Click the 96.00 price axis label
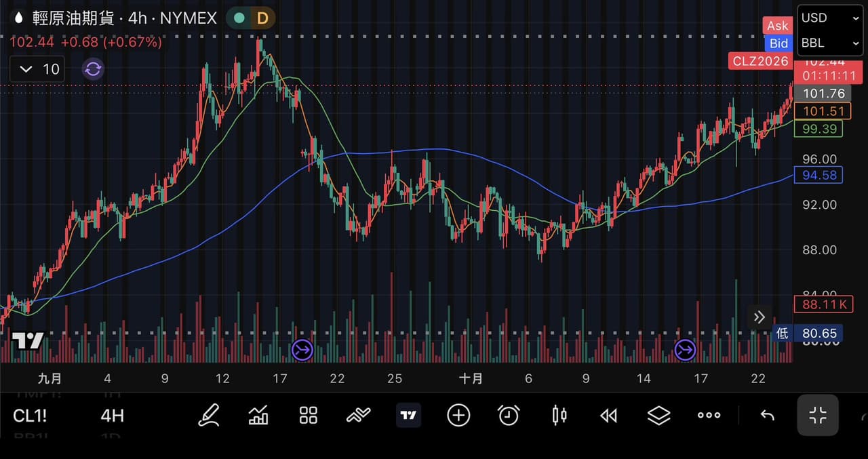The width and height of the screenshot is (868, 459). click(819, 159)
